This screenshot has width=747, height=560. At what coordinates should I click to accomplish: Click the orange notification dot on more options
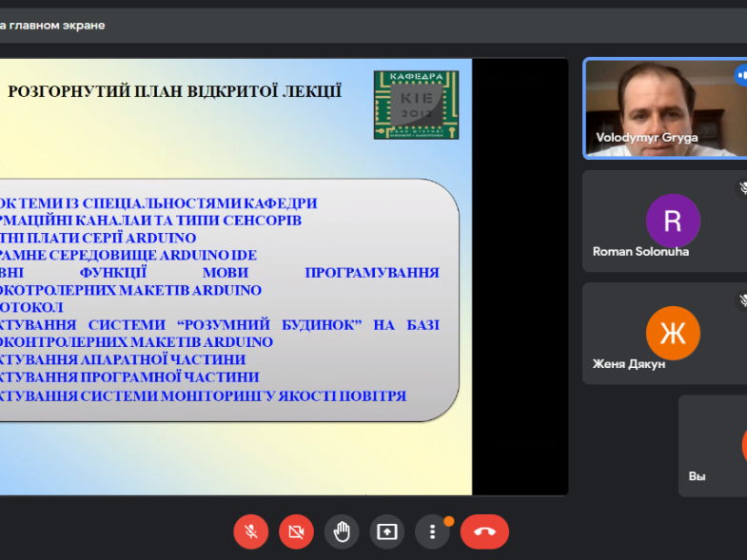click(x=448, y=521)
